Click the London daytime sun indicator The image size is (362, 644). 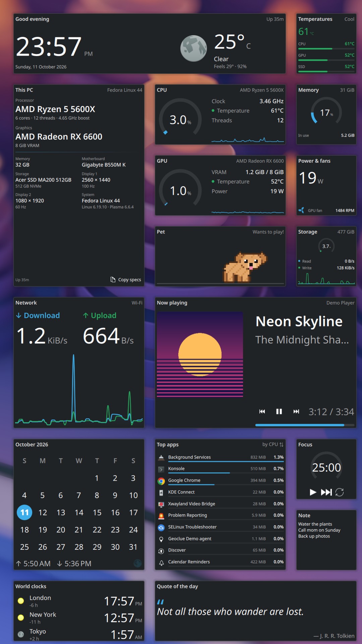pos(21,601)
